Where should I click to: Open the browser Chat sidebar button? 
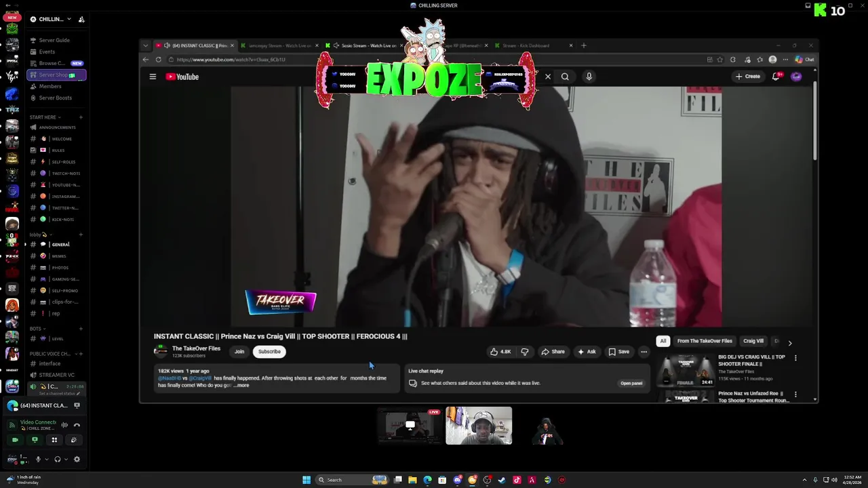[x=804, y=60]
